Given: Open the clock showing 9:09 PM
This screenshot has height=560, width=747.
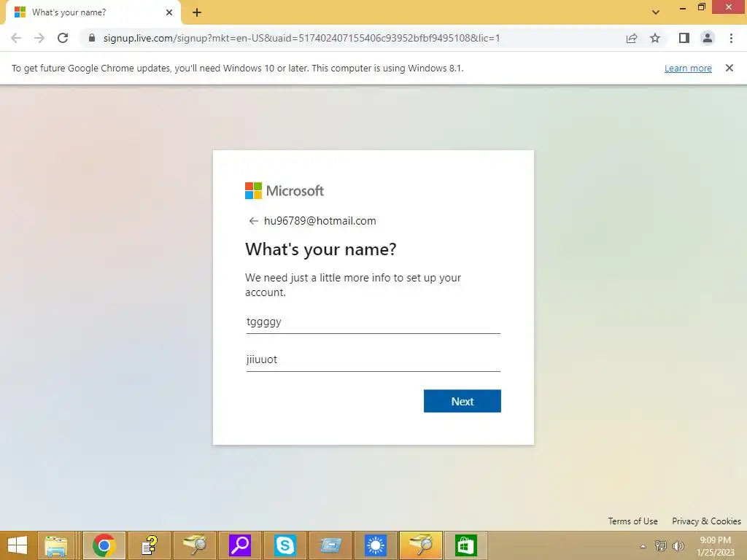Looking at the screenshot, I should tap(716, 546).
